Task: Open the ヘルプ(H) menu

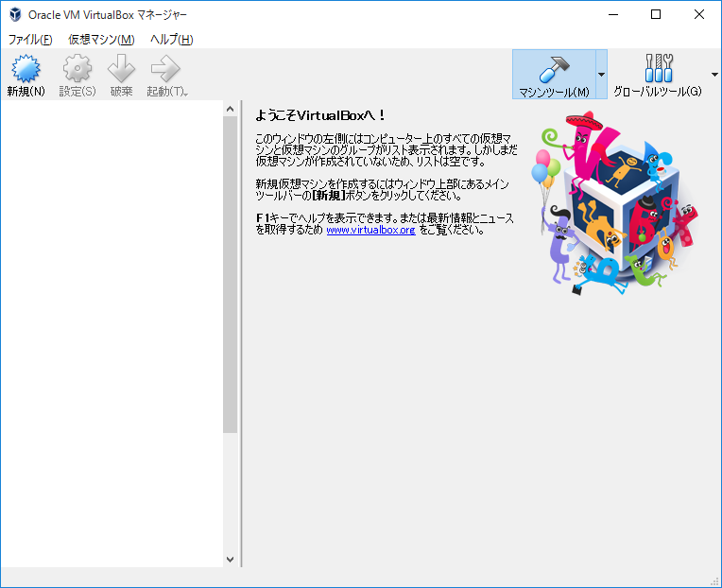Action: point(171,40)
